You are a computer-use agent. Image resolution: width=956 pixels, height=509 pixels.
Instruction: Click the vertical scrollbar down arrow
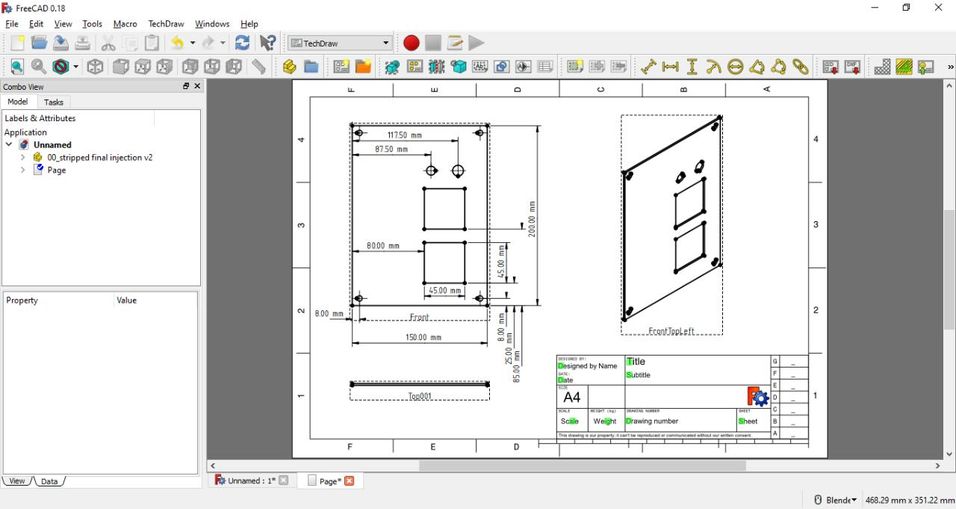coord(949,454)
